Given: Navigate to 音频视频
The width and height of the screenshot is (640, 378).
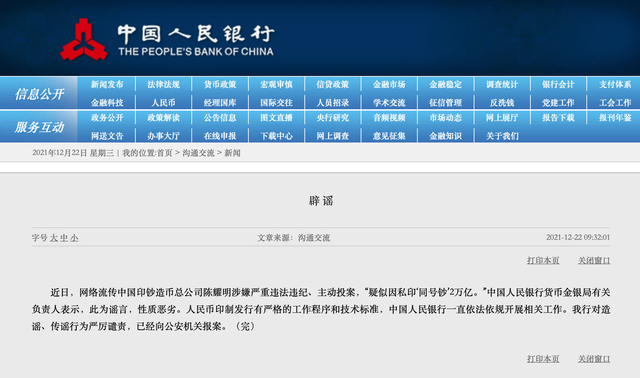Looking at the screenshot, I should pos(389,118).
